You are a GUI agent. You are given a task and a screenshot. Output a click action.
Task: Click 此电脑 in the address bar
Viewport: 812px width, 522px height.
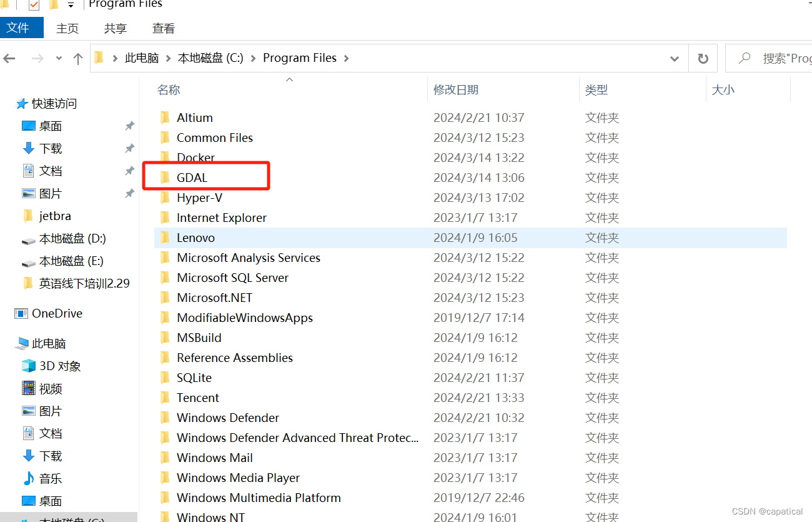pos(142,58)
